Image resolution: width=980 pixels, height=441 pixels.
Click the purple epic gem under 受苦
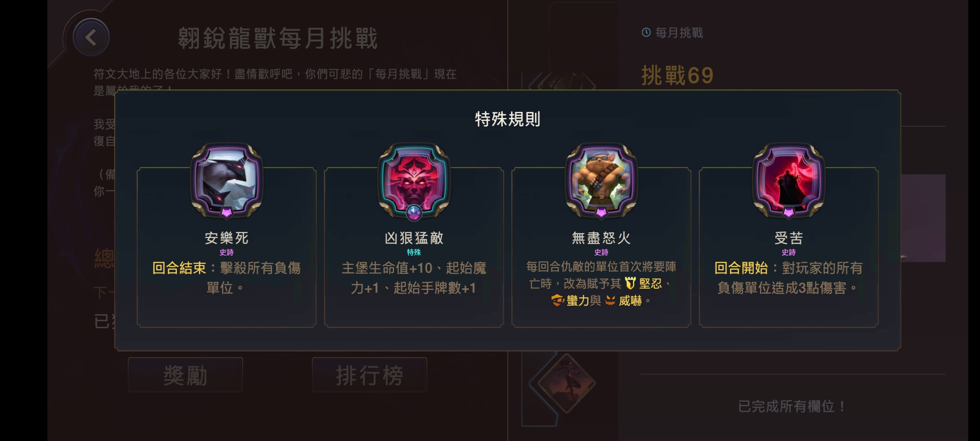(789, 212)
